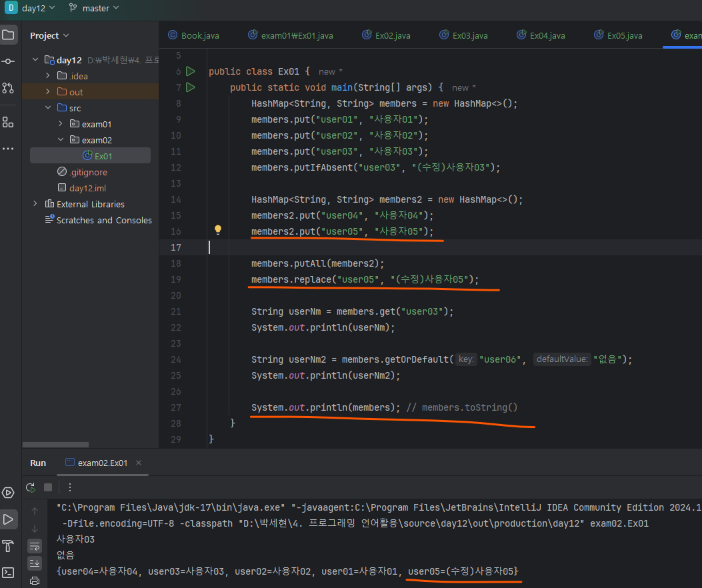Open the day12 project dropdown
The width and height of the screenshot is (702, 588).
click(38, 8)
